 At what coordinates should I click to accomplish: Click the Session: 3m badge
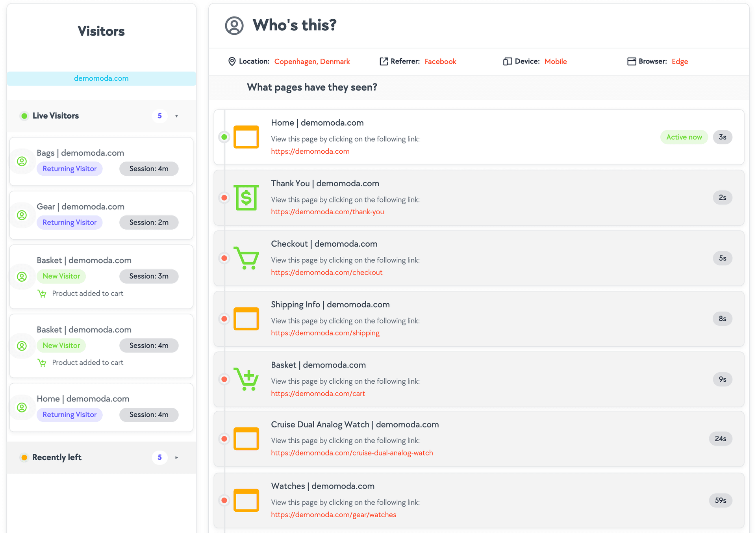pyautogui.click(x=149, y=276)
